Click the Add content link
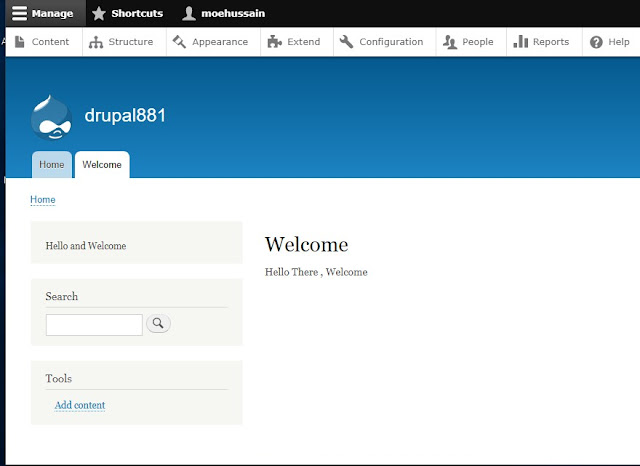The height and width of the screenshot is (466, 640). pos(80,405)
